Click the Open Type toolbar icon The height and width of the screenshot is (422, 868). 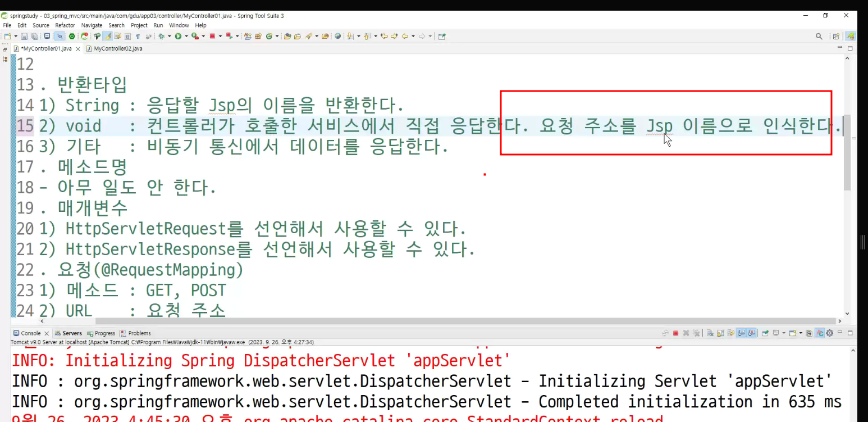pyautogui.click(x=287, y=36)
